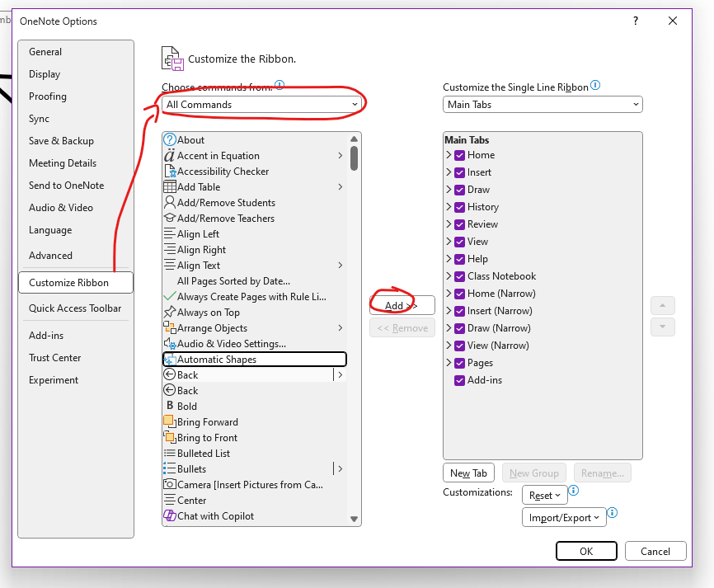The height and width of the screenshot is (588, 714).
Task: Expand the Home (Narrow) tree node
Action: (449, 294)
